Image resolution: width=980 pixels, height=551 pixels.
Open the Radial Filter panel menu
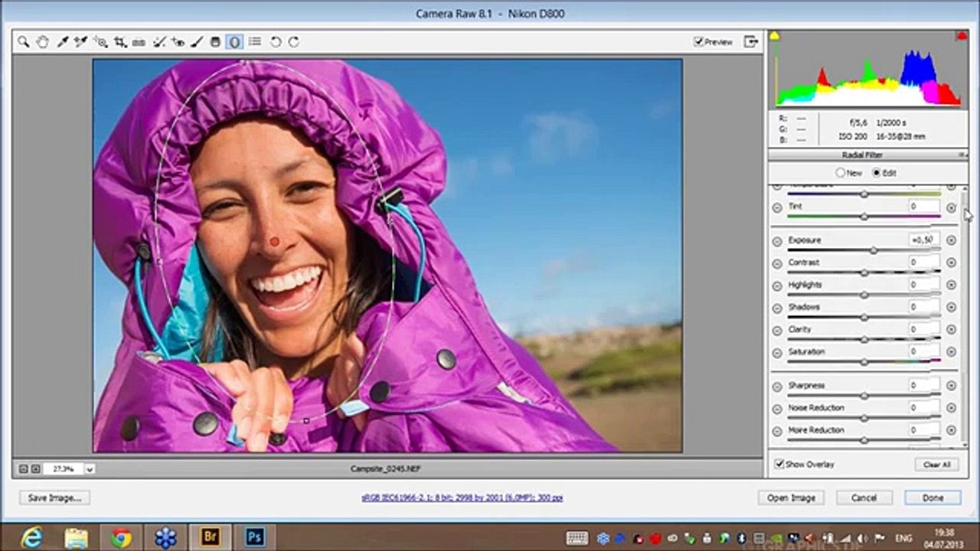point(962,155)
